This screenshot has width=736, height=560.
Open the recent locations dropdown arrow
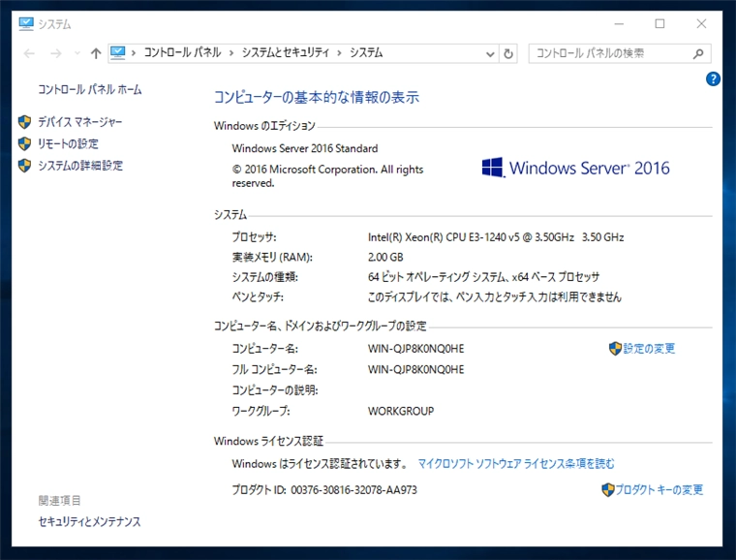click(77, 53)
